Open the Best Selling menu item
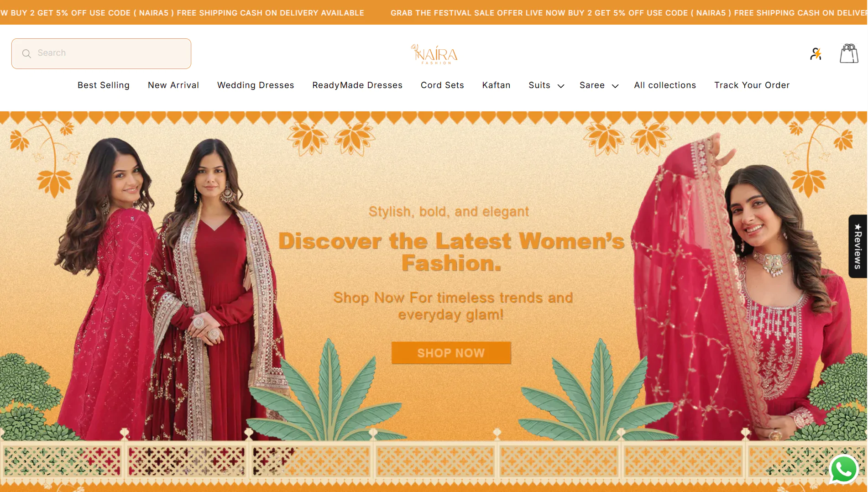 point(104,85)
